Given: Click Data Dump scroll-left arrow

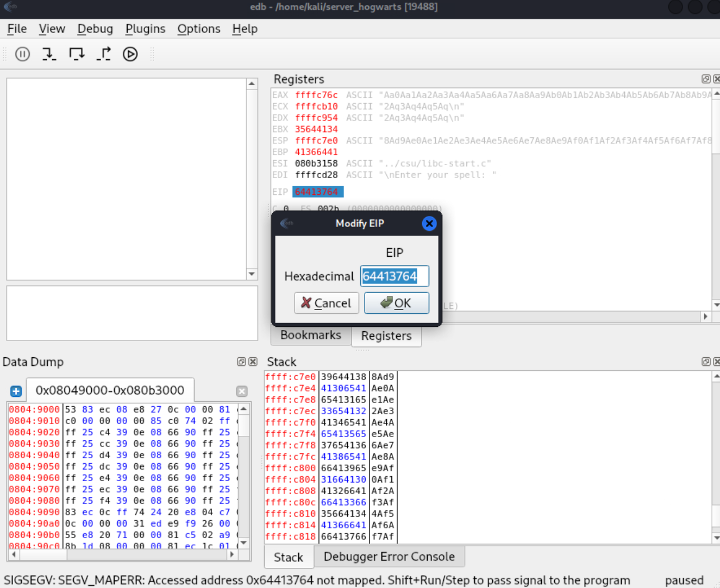Looking at the screenshot, I should coord(13,554).
